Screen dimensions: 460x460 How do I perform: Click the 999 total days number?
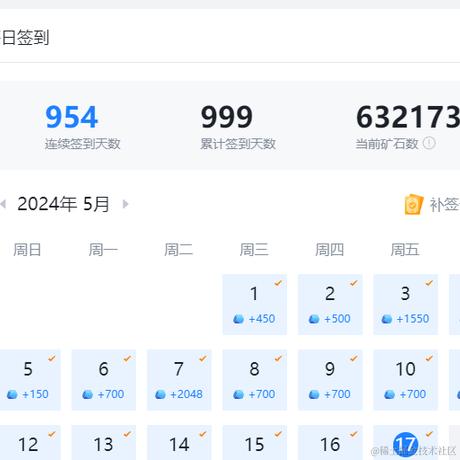(227, 117)
